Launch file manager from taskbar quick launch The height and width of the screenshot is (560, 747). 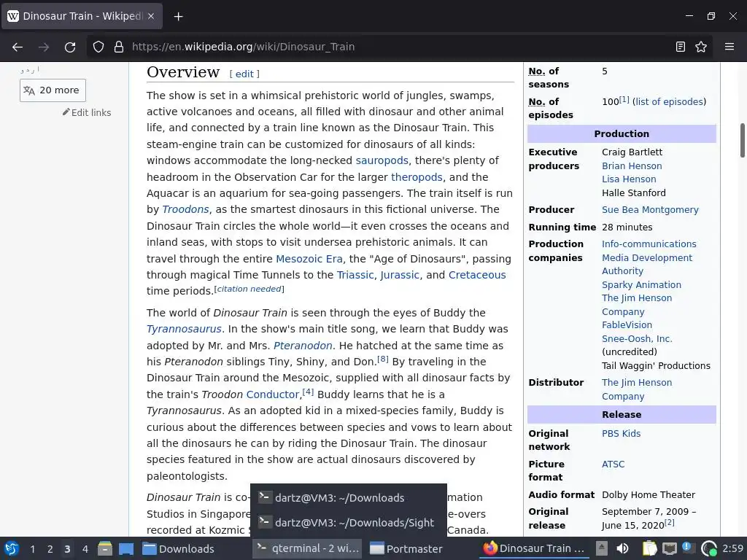click(x=105, y=548)
